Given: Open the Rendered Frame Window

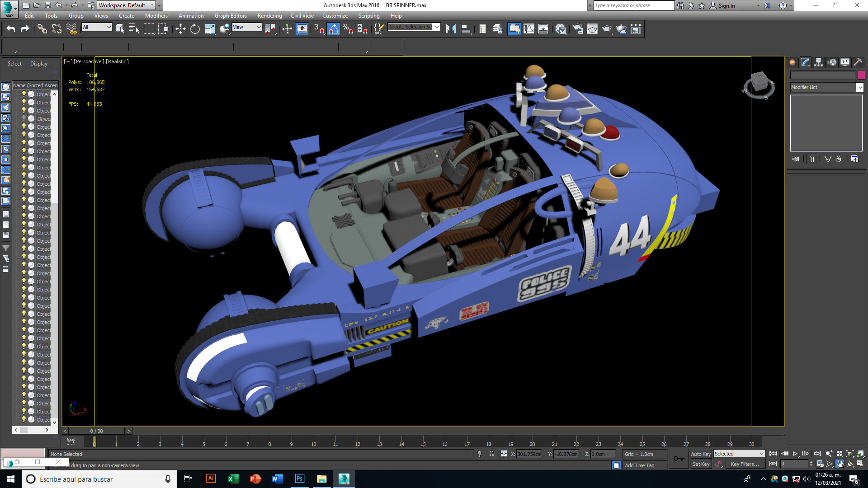Looking at the screenshot, I should point(592,29).
